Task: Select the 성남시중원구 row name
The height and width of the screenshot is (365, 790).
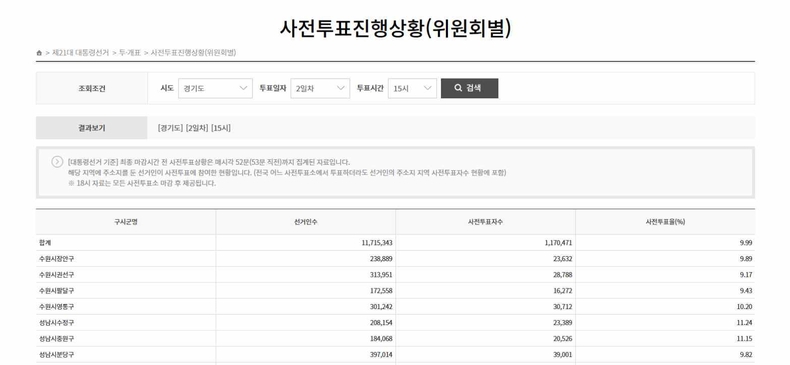Action: click(x=56, y=339)
